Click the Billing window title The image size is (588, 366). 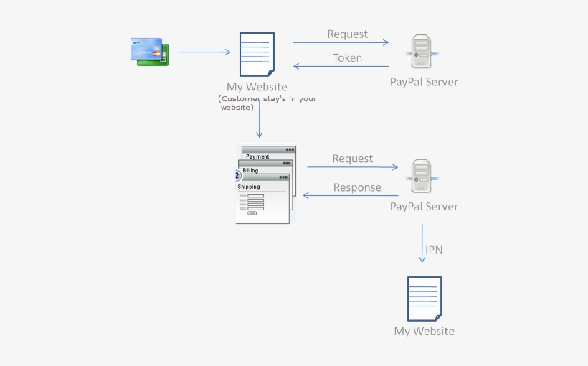(x=250, y=170)
